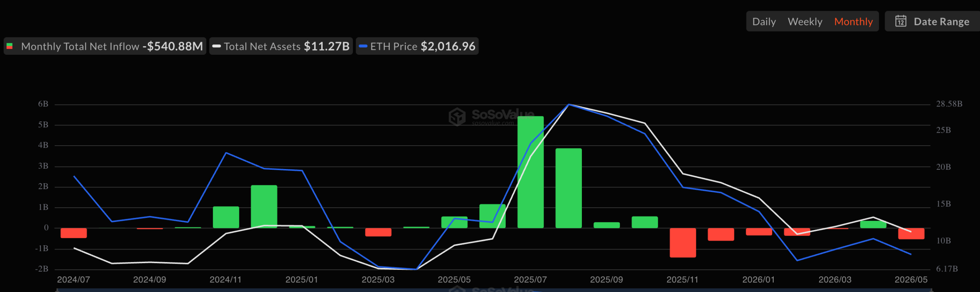Click the $11.27B net assets value
Viewport: 980px width, 292px height.
[x=327, y=46]
